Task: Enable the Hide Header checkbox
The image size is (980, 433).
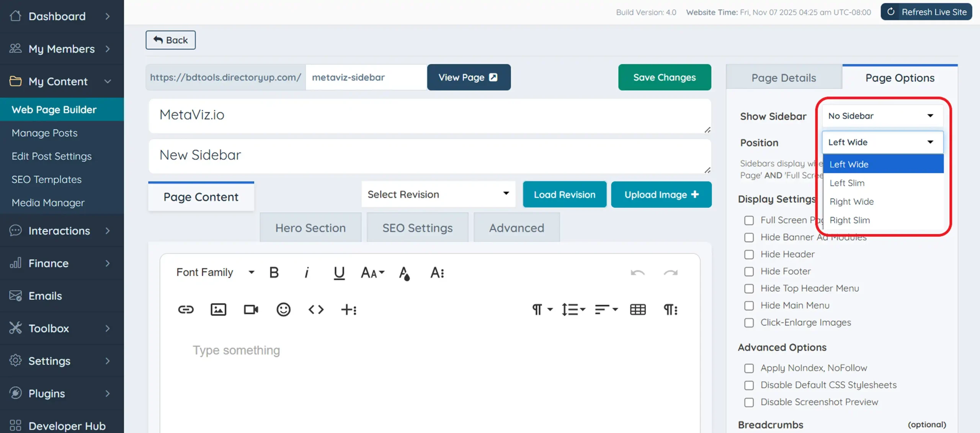Action: 749,254
